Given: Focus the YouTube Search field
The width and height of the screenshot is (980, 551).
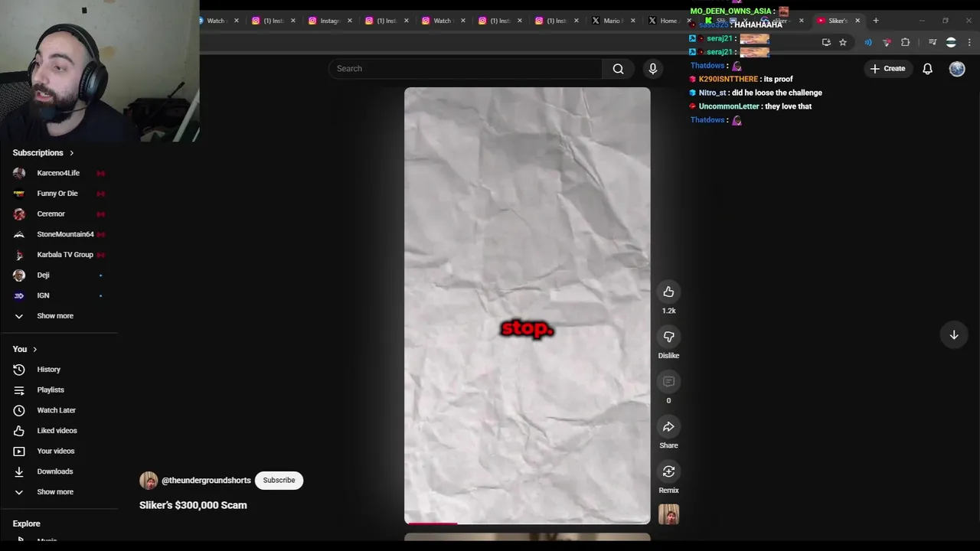Looking at the screenshot, I should 465,69.
